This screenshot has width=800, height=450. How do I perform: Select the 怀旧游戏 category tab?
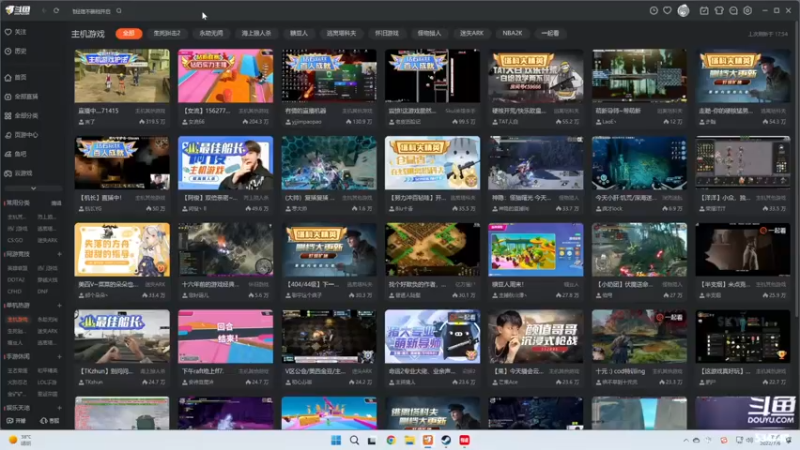point(387,33)
